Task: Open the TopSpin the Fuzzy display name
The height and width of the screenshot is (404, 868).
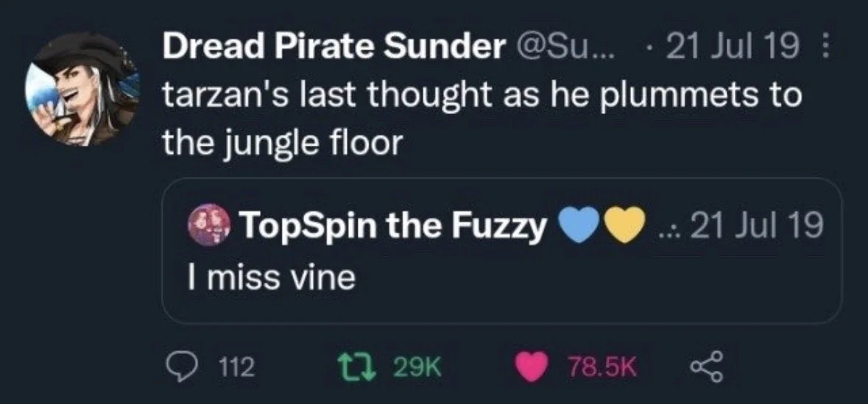Action: [394, 227]
